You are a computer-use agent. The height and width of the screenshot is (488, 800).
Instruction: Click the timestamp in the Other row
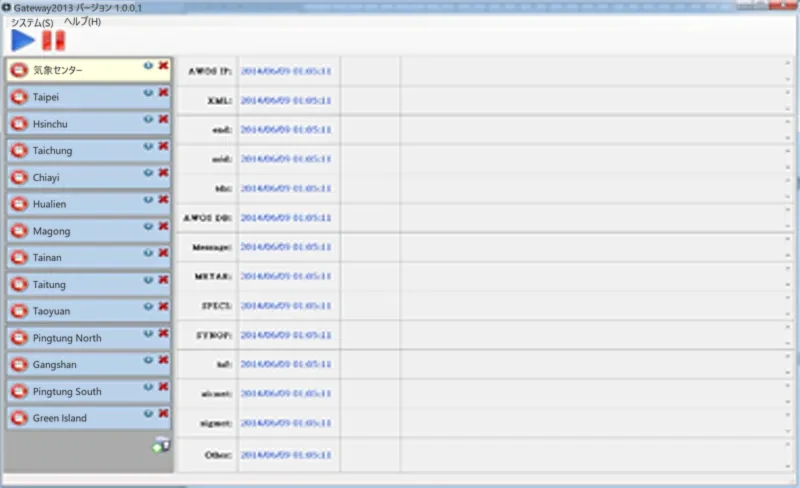click(286, 454)
